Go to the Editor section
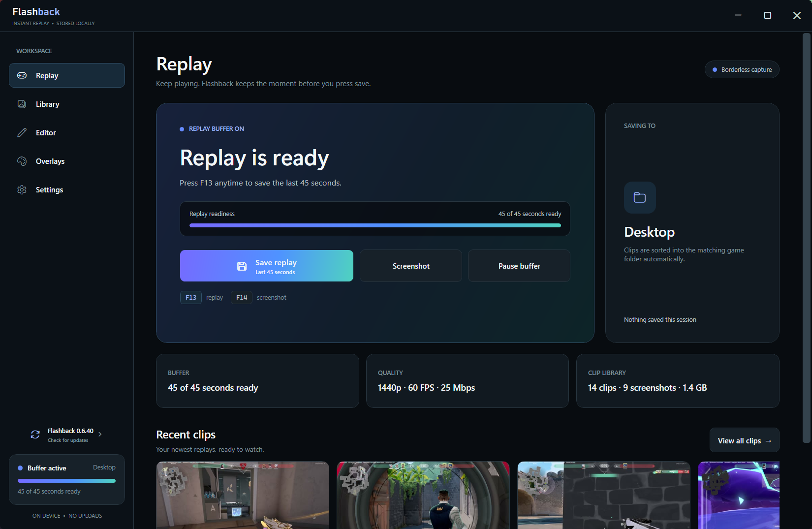The width and height of the screenshot is (812, 529). [67, 132]
